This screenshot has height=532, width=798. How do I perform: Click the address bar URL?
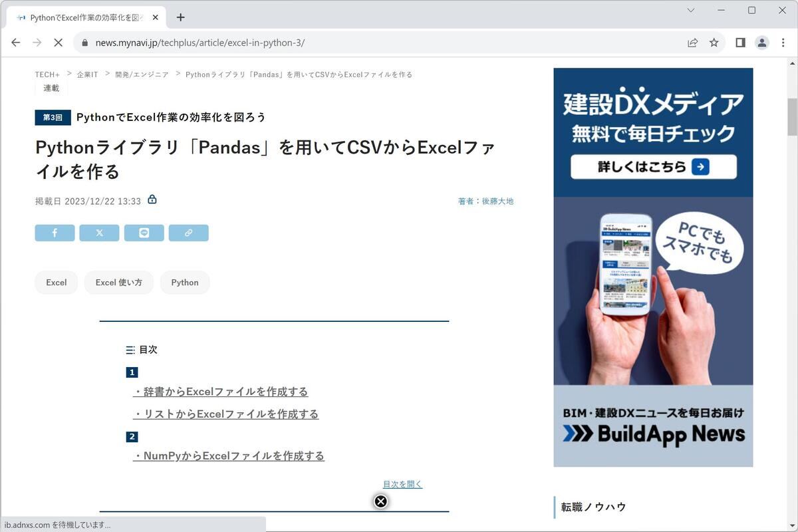200,43
